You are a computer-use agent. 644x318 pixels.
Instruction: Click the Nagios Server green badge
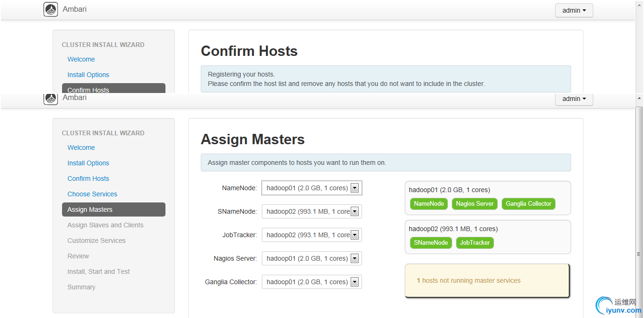pyautogui.click(x=475, y=204)
